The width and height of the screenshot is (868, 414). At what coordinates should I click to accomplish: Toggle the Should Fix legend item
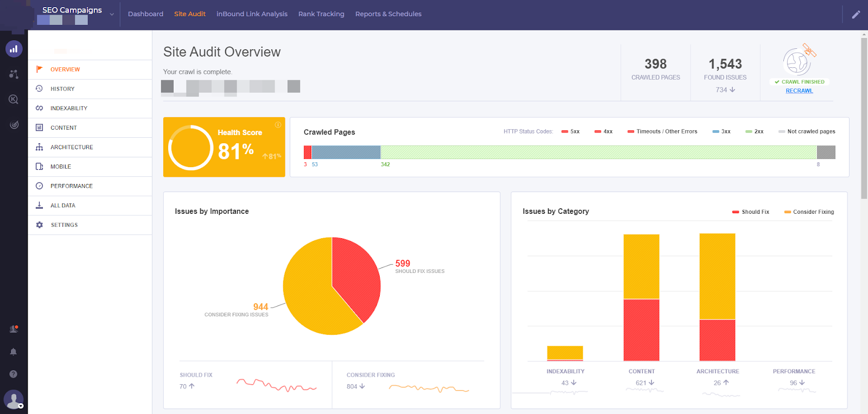(x=751, y=212)
